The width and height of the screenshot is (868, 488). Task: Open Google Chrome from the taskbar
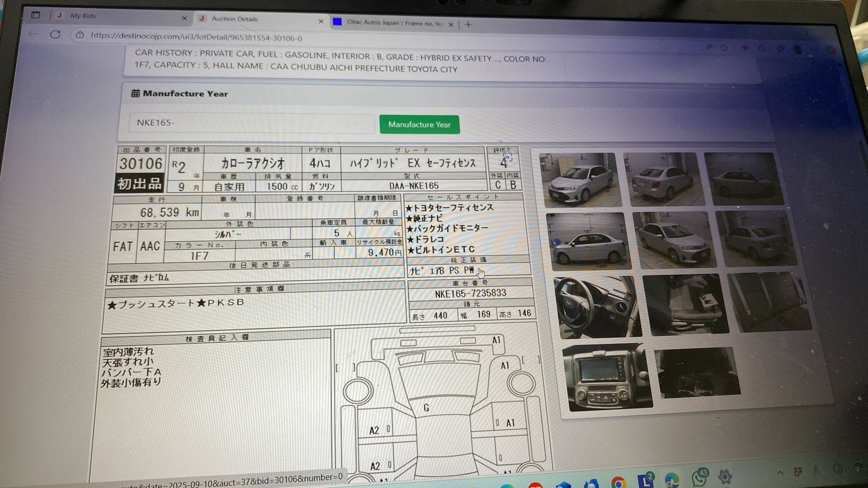pos(618,482)
